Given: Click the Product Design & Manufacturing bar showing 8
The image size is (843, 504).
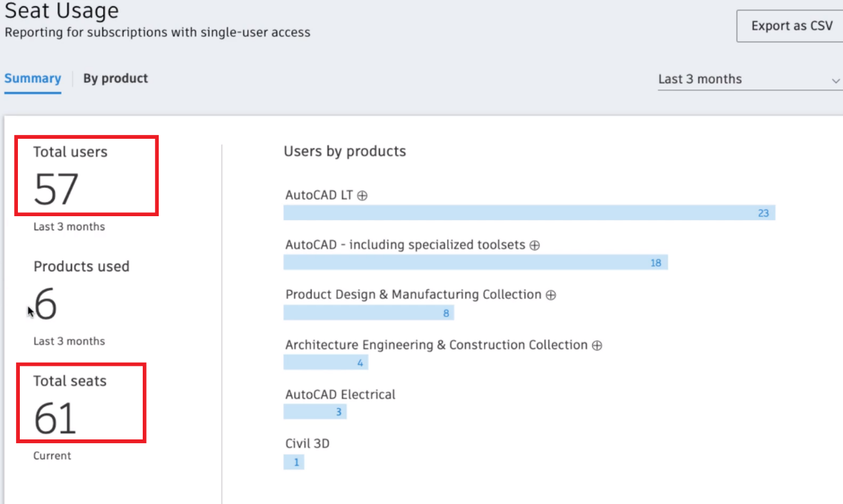Looking at the screenshot, I should point(369,313).
